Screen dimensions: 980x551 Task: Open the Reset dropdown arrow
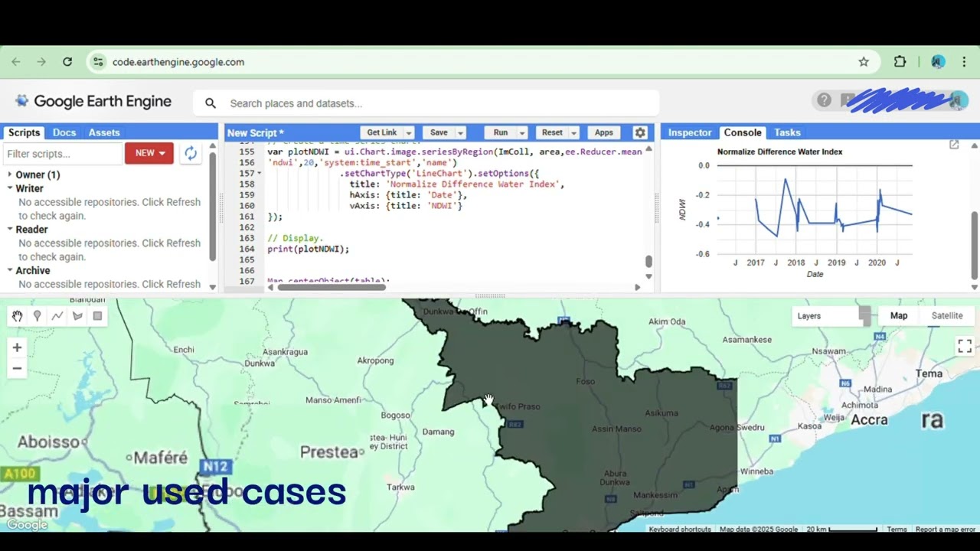(573, 132)
